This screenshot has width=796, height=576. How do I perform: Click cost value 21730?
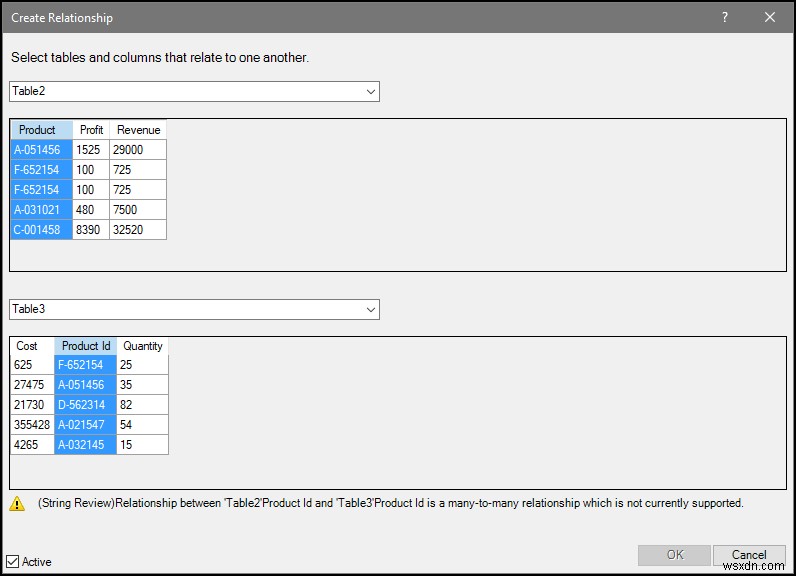click(32, 404)
